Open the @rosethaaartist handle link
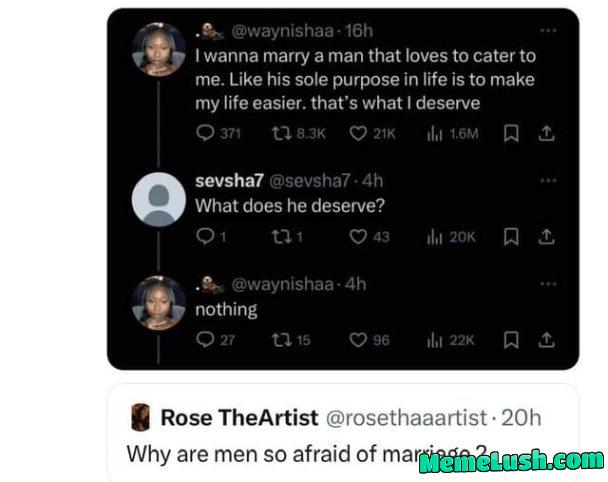This screenshot has height=482, width=608. (x=412, y=417)
